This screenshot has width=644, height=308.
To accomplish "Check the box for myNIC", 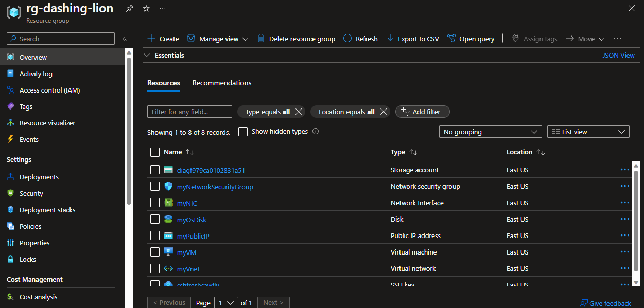I will pos(155,203).
